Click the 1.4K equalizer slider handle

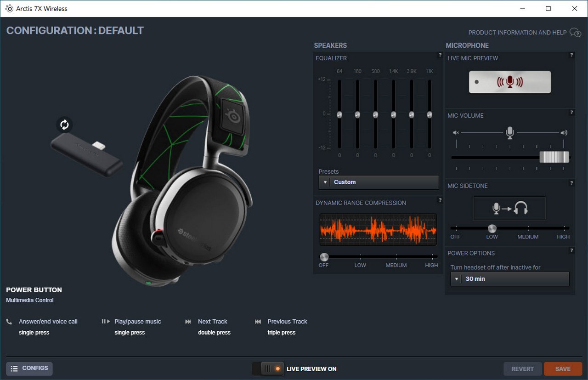pyautogui.click(x=393, y=115)
